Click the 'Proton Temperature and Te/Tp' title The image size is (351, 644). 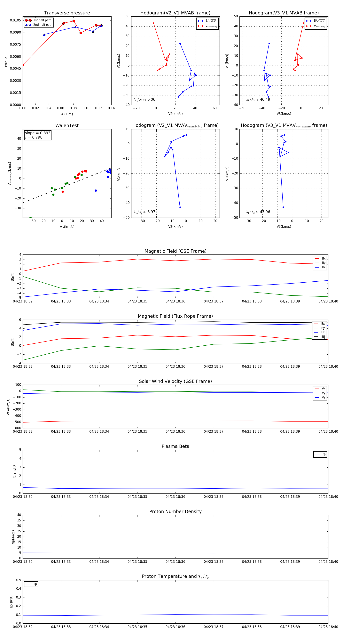(175, 576)
